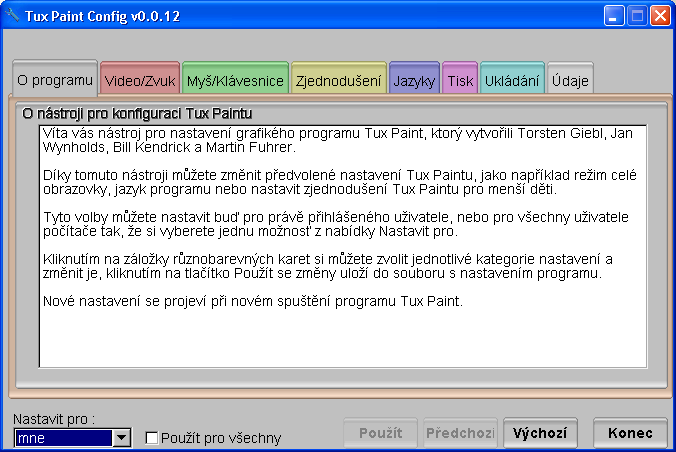
Task: Open the Myš/Klávesnice tab
Action: 235,79
